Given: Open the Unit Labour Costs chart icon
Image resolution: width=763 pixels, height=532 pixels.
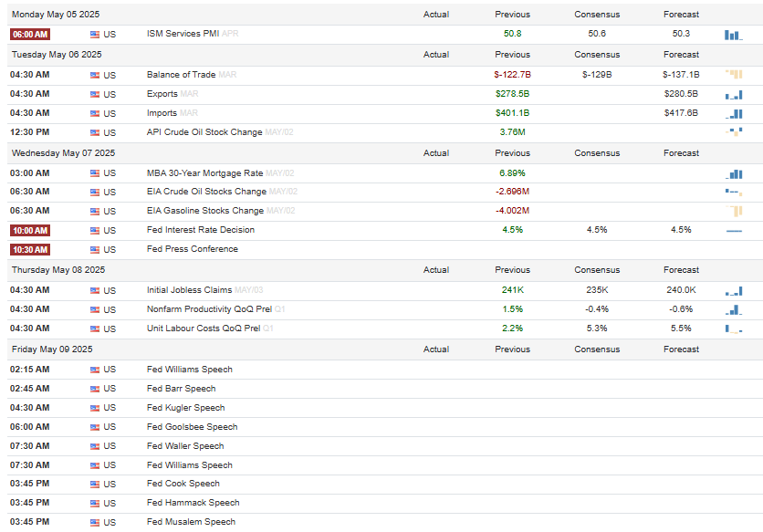Looking at the screenshot, I should (733, 329).
